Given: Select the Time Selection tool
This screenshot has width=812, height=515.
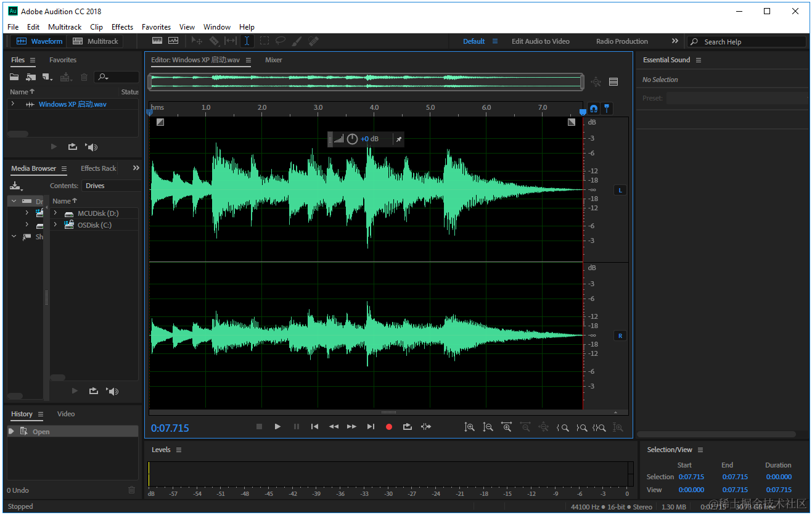Looking at the screenshot, I should tap(247, 41).
